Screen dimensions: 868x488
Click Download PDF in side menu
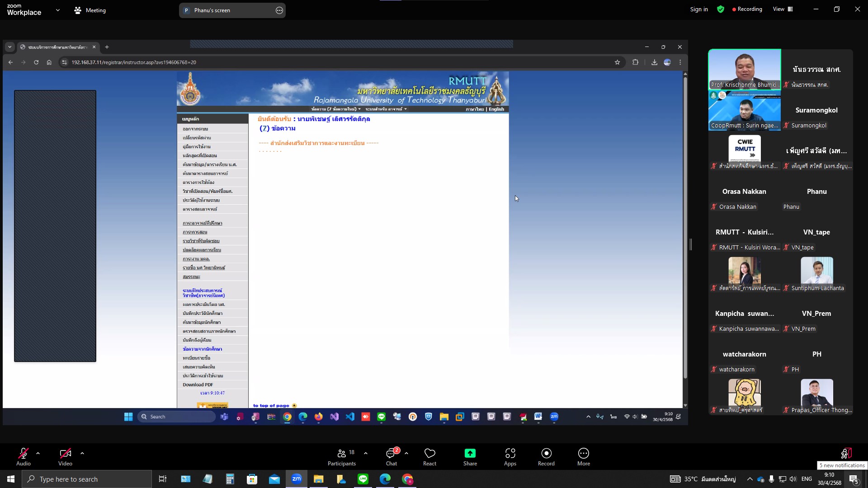coord(198,385)
